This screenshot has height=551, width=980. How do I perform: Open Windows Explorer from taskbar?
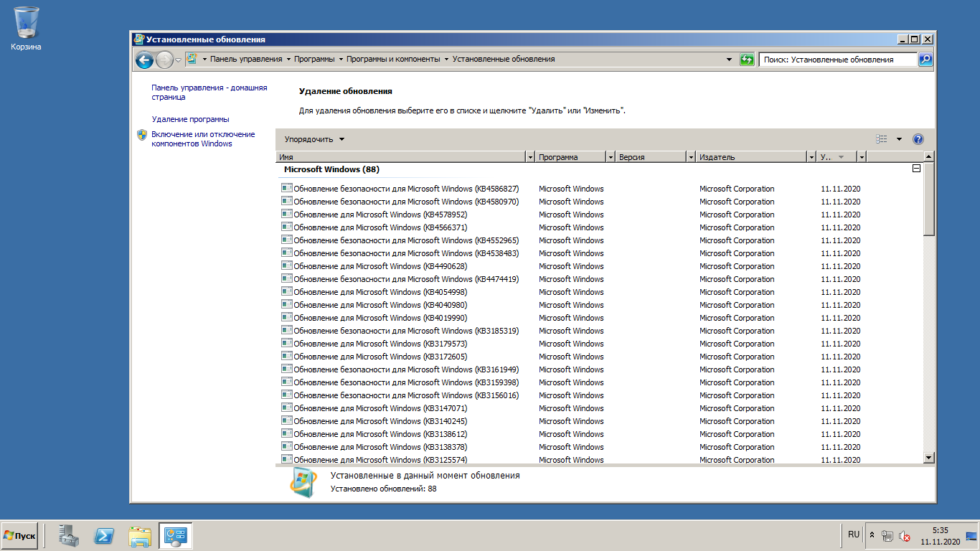click(140, 536)
